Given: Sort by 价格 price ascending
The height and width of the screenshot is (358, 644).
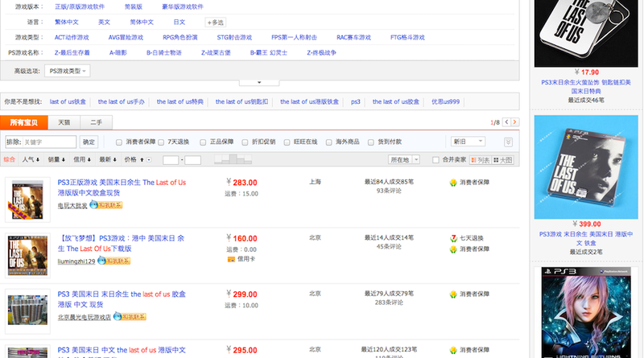Looking at the screenshot, I should point(134,159).
